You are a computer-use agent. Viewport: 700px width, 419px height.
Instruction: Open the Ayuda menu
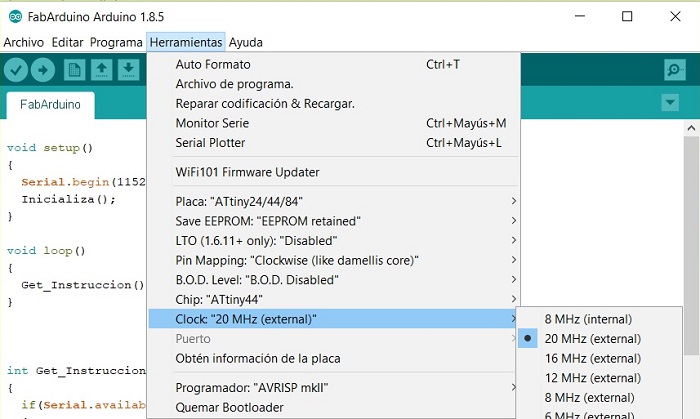(246, 42)
